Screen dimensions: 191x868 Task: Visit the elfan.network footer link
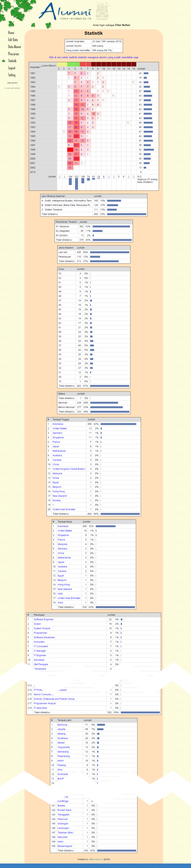pyautogui.click(x=96, y=859)
